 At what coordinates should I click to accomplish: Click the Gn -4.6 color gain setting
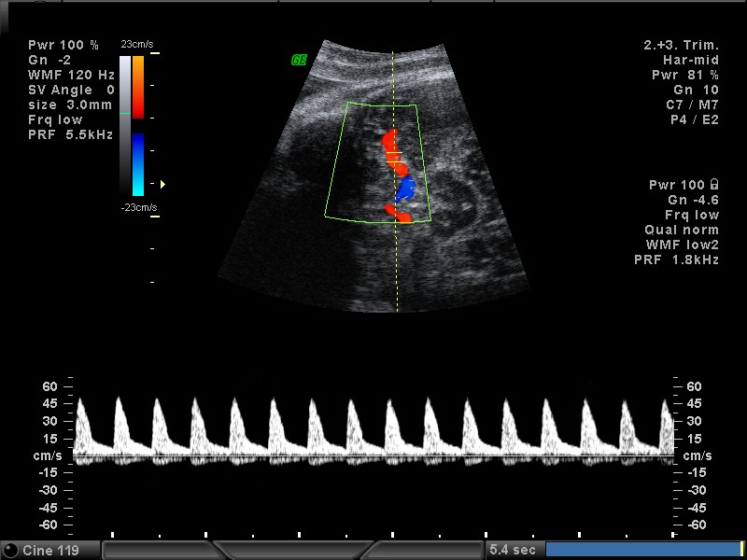tap(693, 200)
